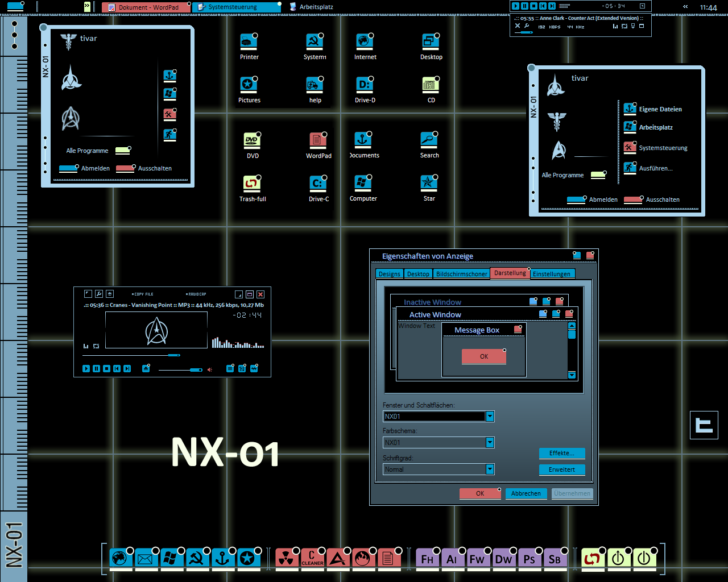Image resolution: width=728 pixels, height=582 pixels.
Task: Switch to the Einstellungen tab
Action: click(552, 274)
